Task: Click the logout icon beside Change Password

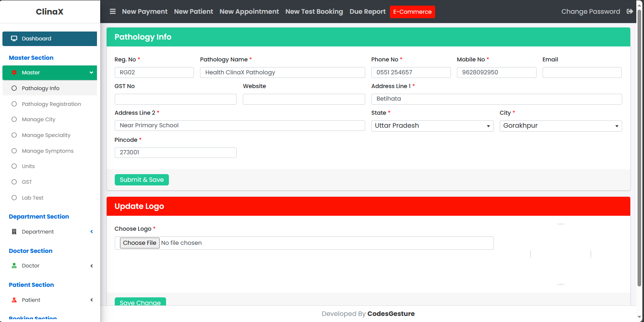Action: point(629,12)
